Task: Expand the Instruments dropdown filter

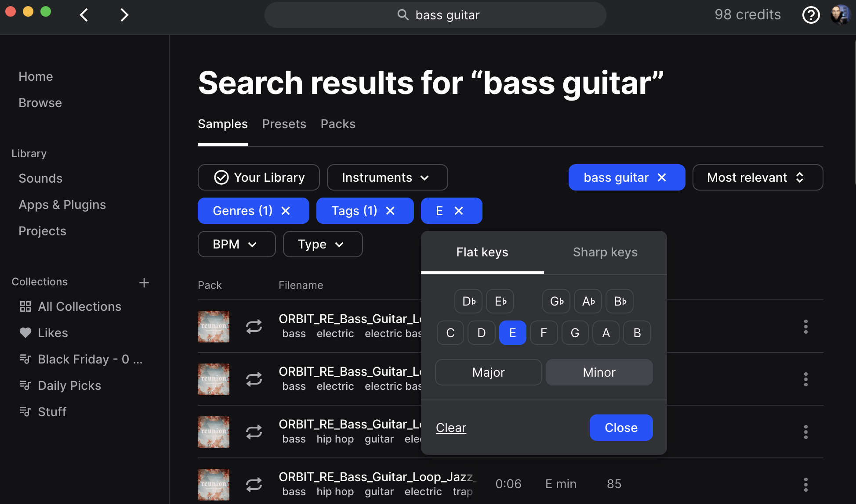Action: 387,177
